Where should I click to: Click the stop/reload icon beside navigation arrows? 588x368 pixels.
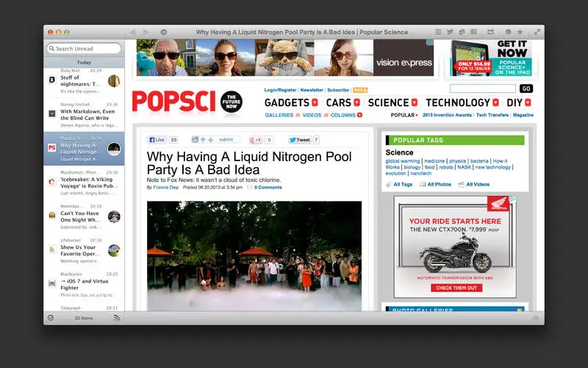163,32
